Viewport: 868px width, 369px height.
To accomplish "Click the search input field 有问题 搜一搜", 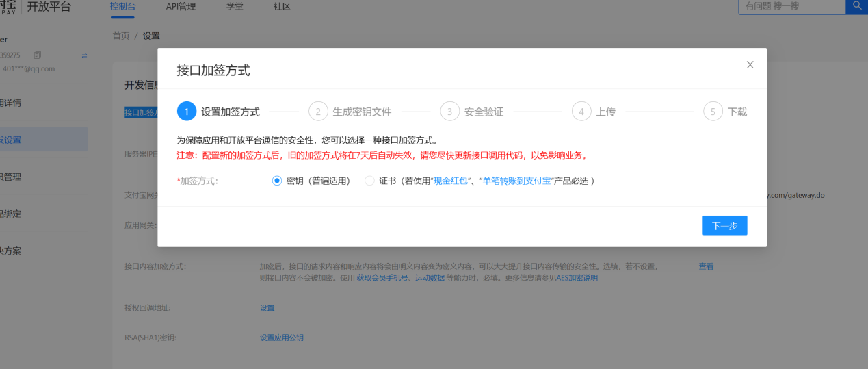I will tap(792, 6).
